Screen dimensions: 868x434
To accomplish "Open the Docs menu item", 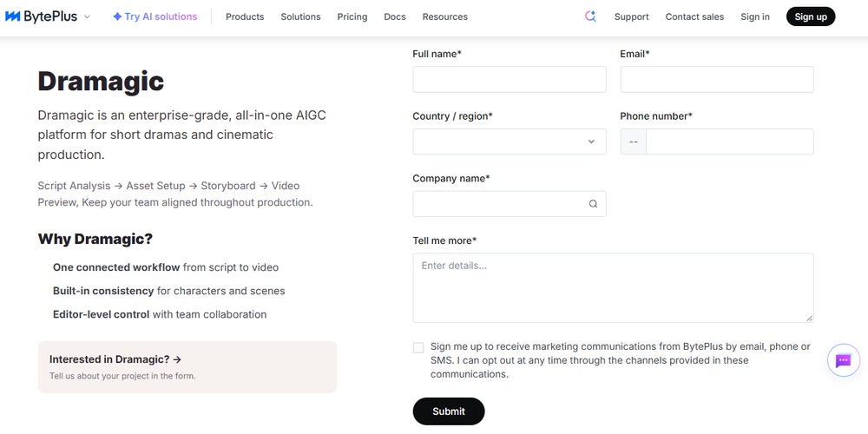I will (395, 16).
